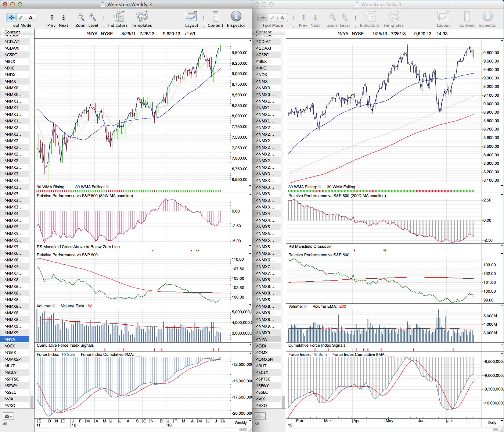The image size is (504, 432).
Task: Open Templates in the Weekly window toolbar
Action: (141, 17)
